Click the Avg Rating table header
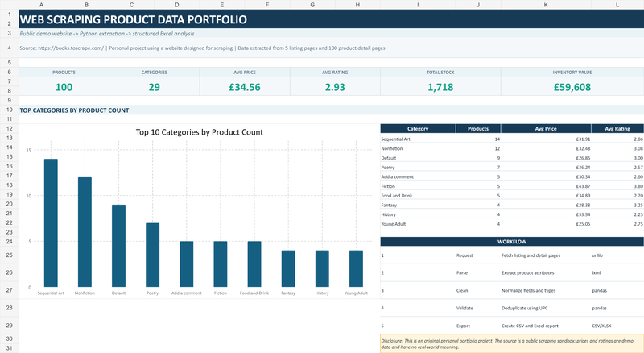This screenshot has height=353, width=644. click(617, 128)
